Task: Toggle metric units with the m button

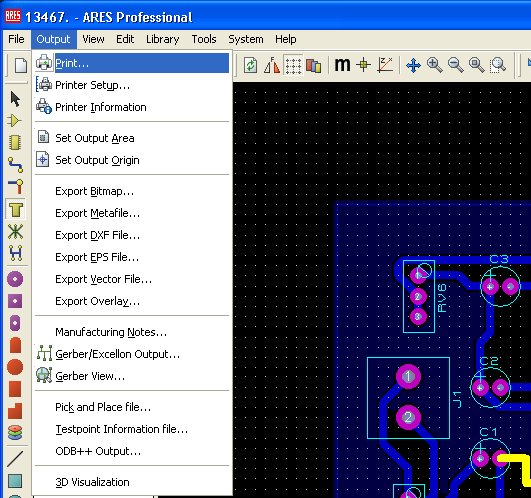Action: point(342,65)
